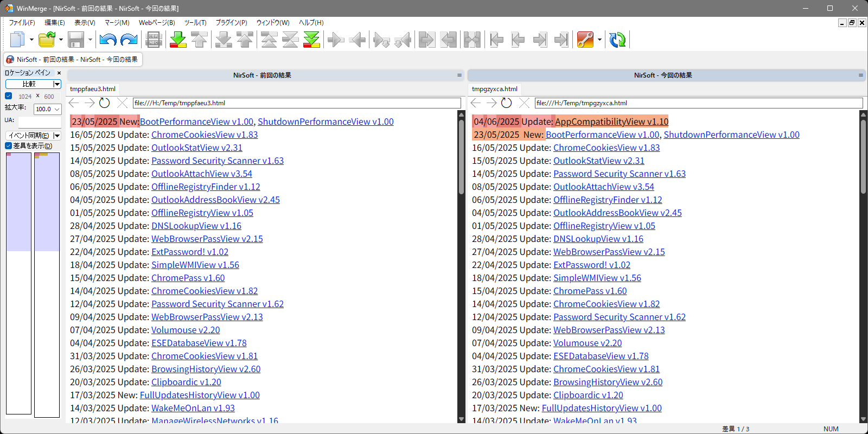Click the right location pane overview bar
The image size is (868, 434).
pyautogui.click(x=47, y=285)
